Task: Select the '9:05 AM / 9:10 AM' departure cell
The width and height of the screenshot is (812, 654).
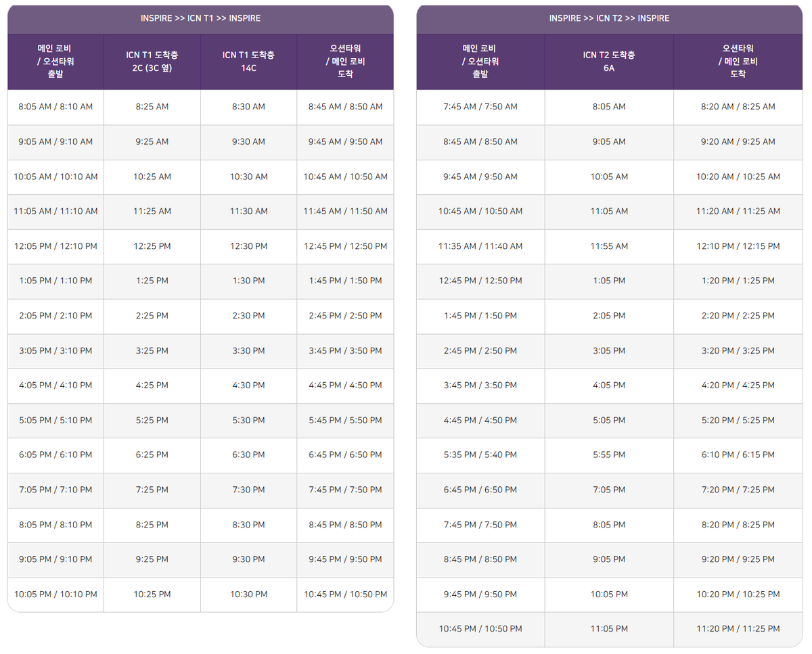Action: click(x=55, y=142)
